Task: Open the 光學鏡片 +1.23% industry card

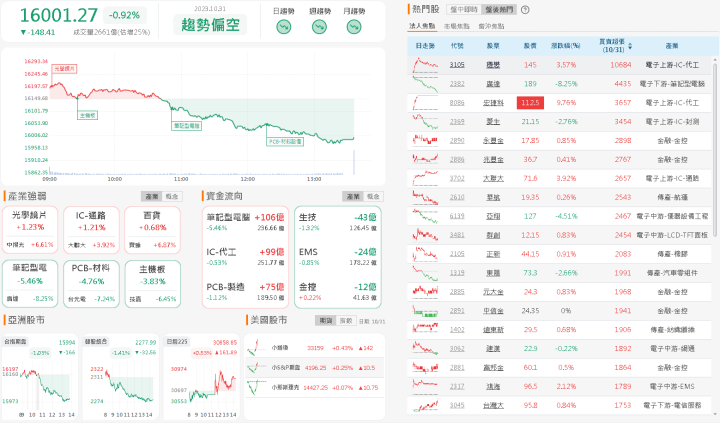Action: point(30,230)
